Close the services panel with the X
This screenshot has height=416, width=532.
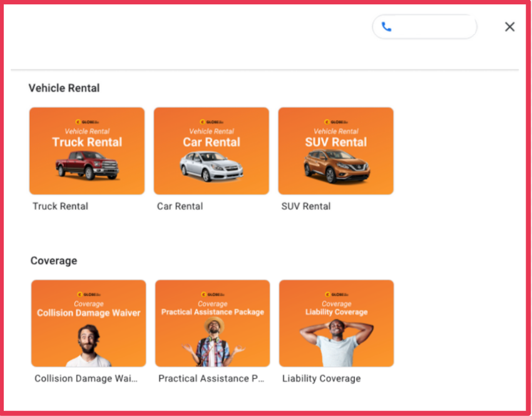tap(509, 27)
